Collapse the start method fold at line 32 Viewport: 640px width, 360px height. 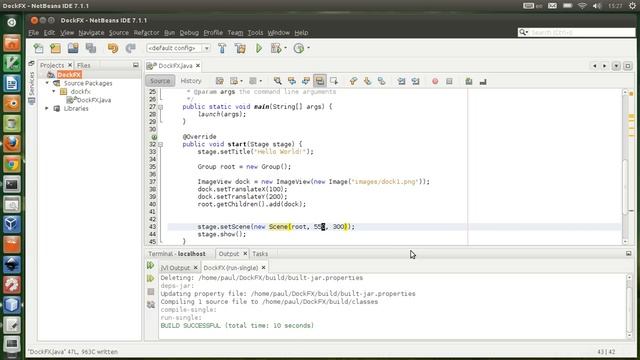click(160, 144)
